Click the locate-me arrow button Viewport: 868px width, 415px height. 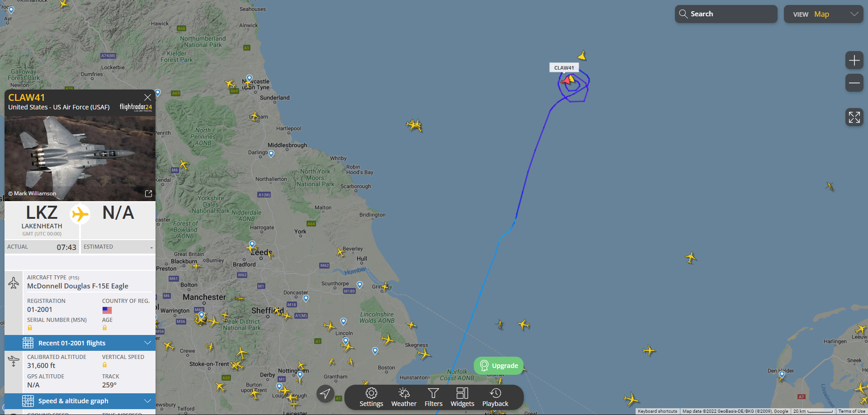coord(325,394)
